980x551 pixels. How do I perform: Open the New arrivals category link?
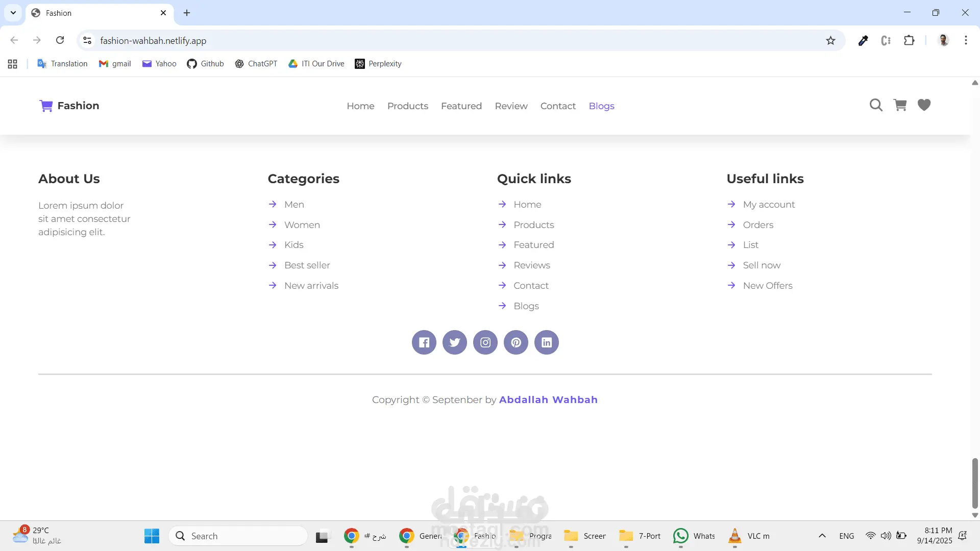pyautogui.click(x=311, y=286)
